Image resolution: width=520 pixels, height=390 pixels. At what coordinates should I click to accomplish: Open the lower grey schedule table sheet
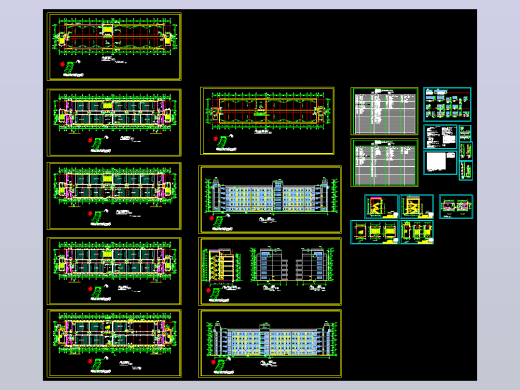[384, 162]
